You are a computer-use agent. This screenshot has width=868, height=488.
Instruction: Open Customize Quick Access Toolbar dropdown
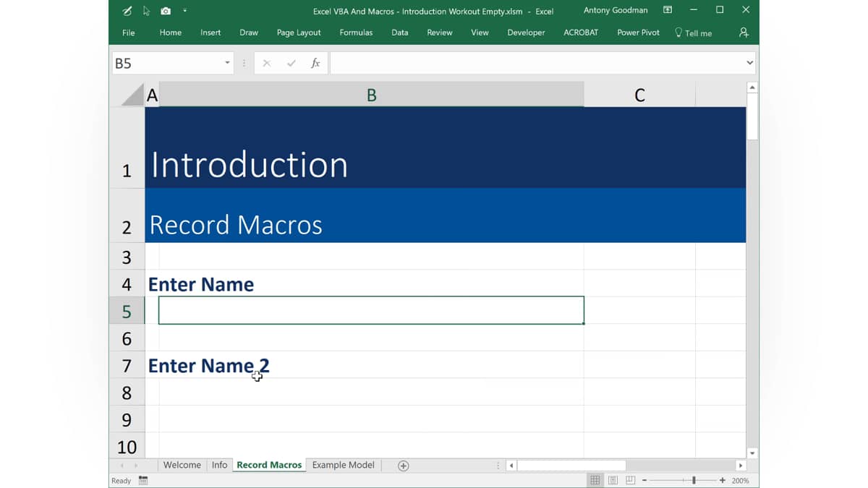click(184, 11)
